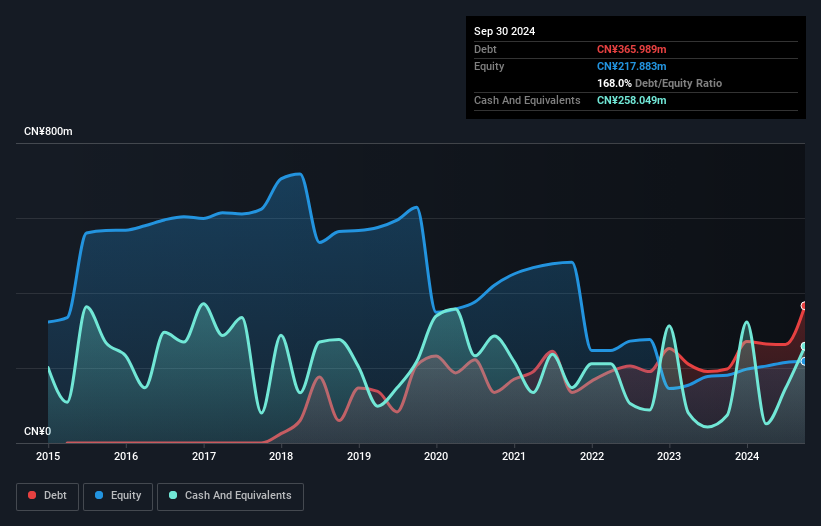Click the 2018 x-axis label
Image resolution: width=821 pixels, height=526 pixels.
point(281,456)
